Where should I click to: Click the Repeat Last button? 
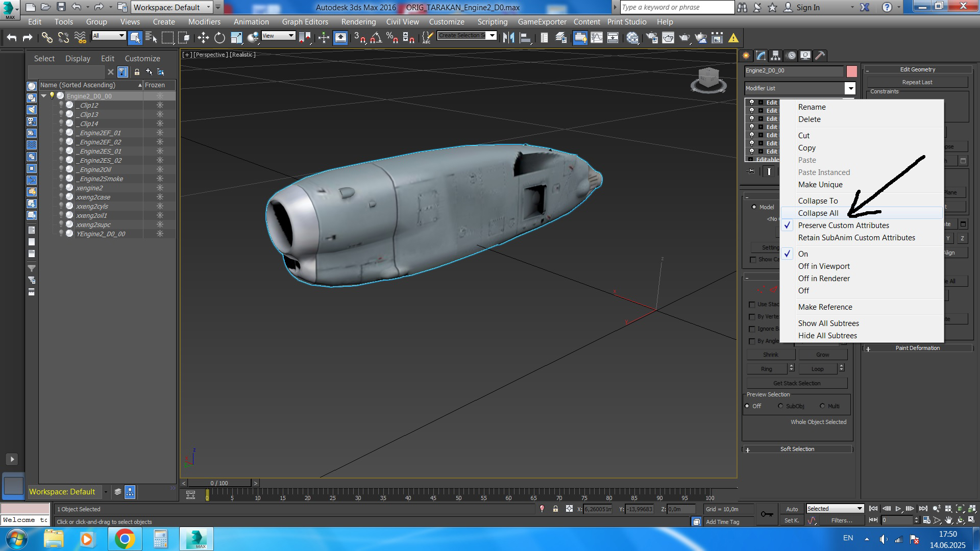pos(917,82)
